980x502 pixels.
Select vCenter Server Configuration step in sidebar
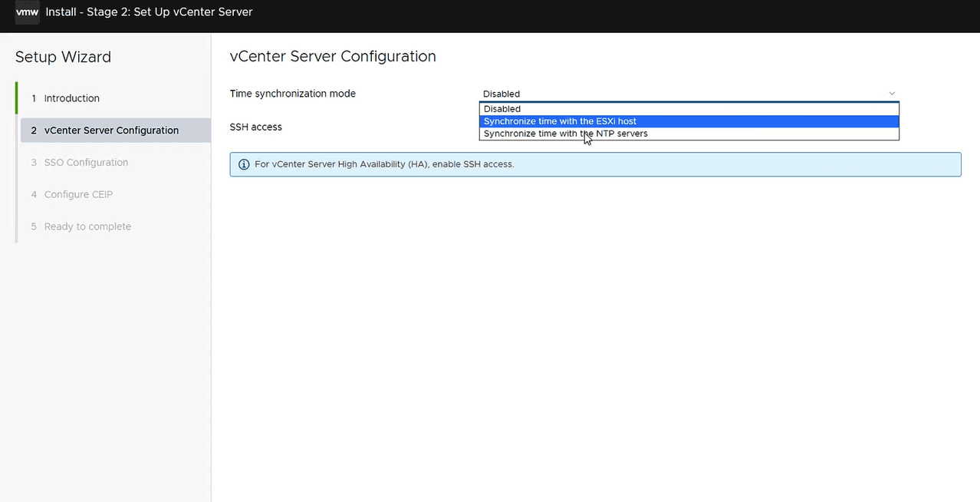(111, 130)
